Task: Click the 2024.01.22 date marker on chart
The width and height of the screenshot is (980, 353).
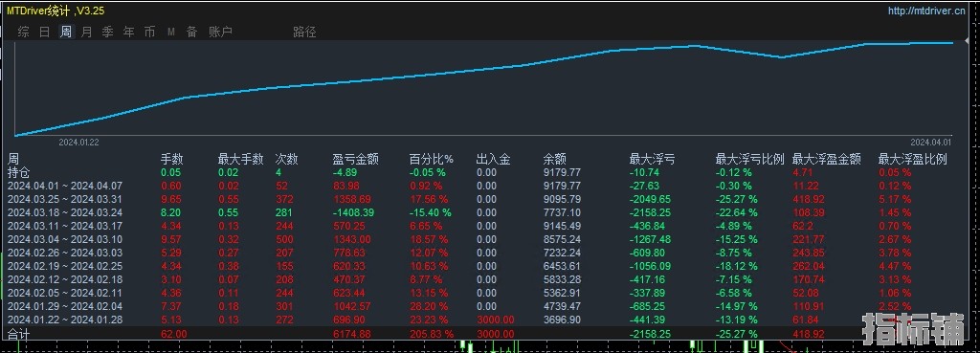Action: pyautogui.click(x=78, y=143)
